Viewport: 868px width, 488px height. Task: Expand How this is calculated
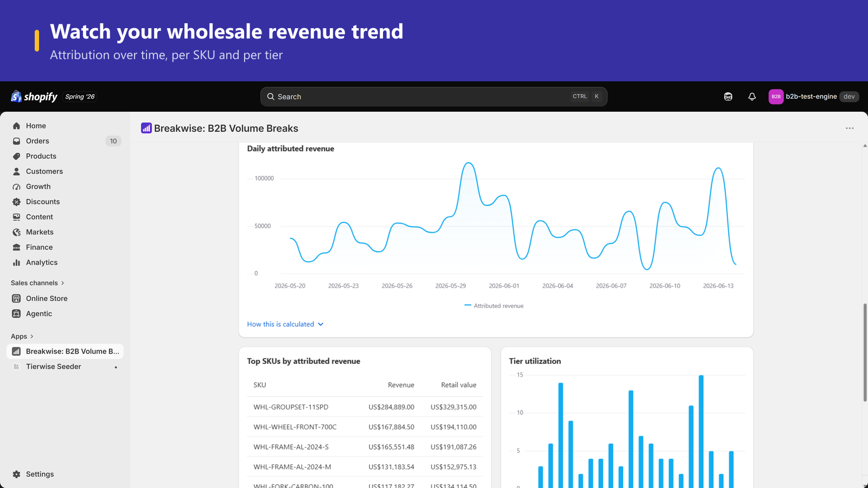point(285,324)
